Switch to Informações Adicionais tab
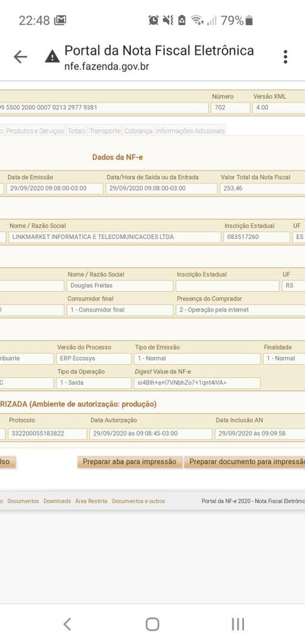305x644 pixels. coord(190,131)
